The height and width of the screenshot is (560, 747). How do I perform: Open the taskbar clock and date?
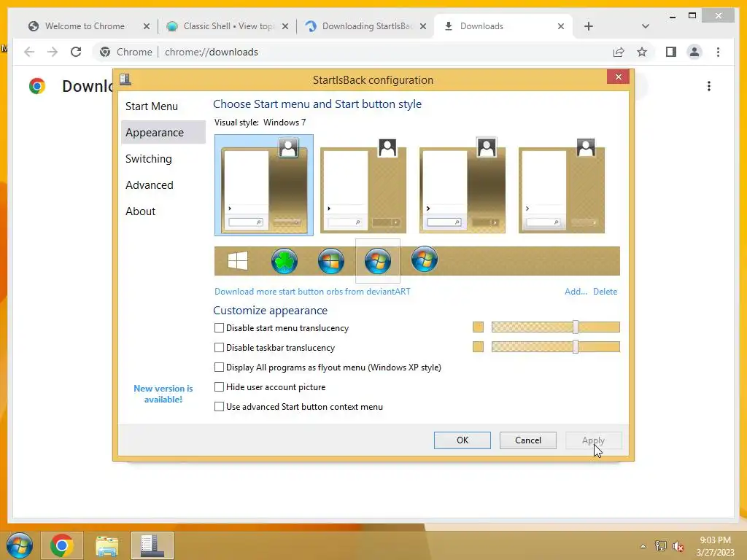(x=715, y=546)
